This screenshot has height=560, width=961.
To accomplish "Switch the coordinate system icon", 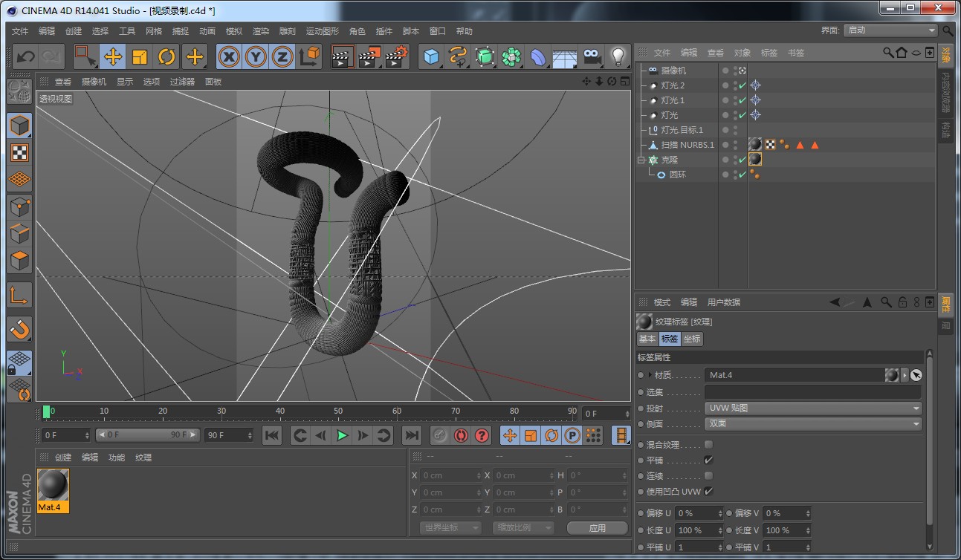I will click(x=309, y=56).
